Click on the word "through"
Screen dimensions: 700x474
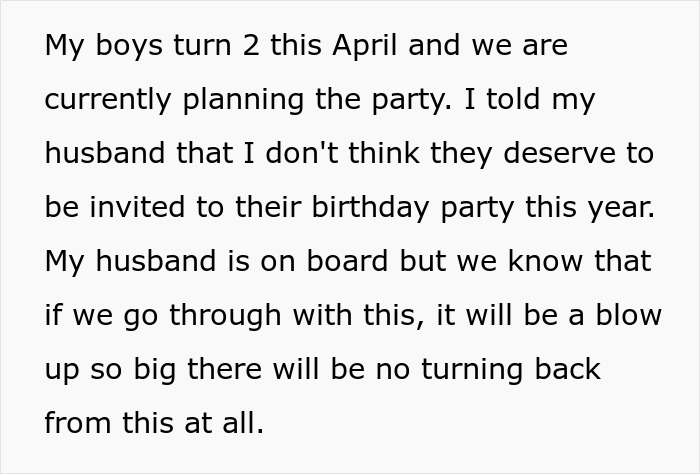tap(225, 316)
